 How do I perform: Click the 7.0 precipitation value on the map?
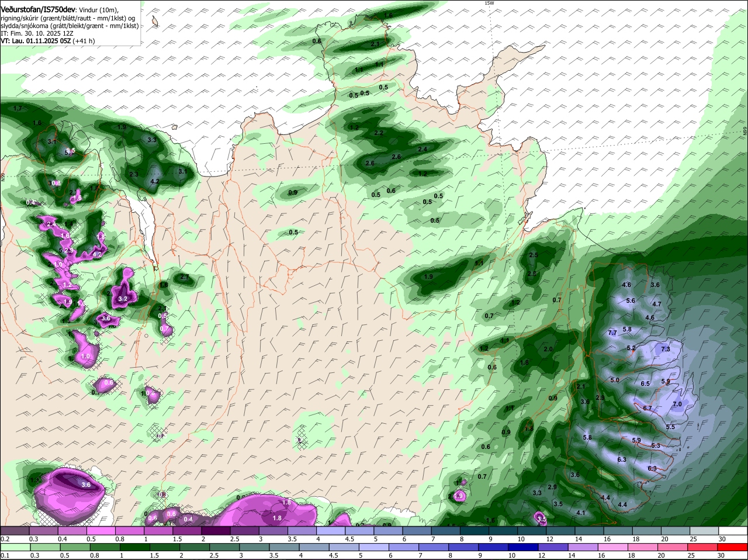click(x=677, y=404)
